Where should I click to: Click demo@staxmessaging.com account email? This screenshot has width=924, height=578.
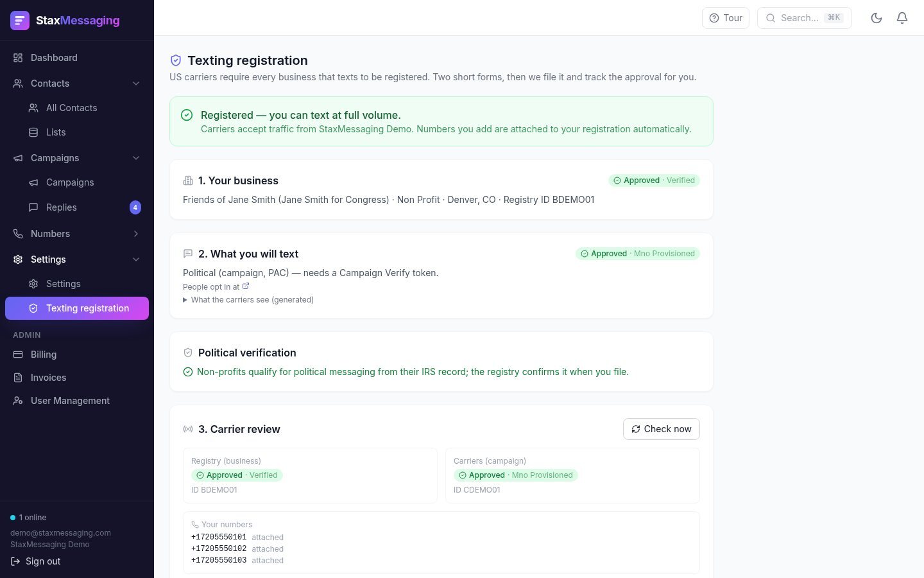(x=60, y=533)
